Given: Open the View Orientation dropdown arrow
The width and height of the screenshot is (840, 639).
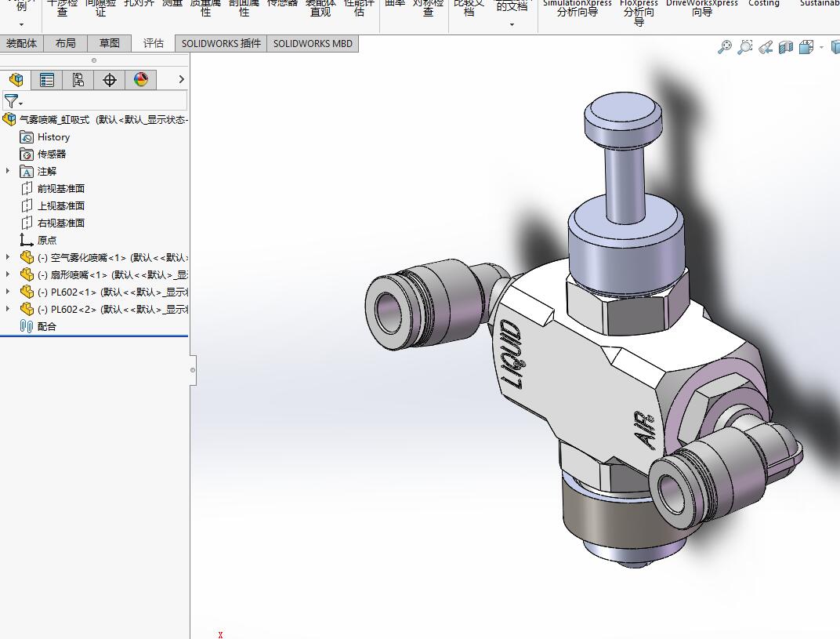Looking at the screenshot, I should (821, 48).
